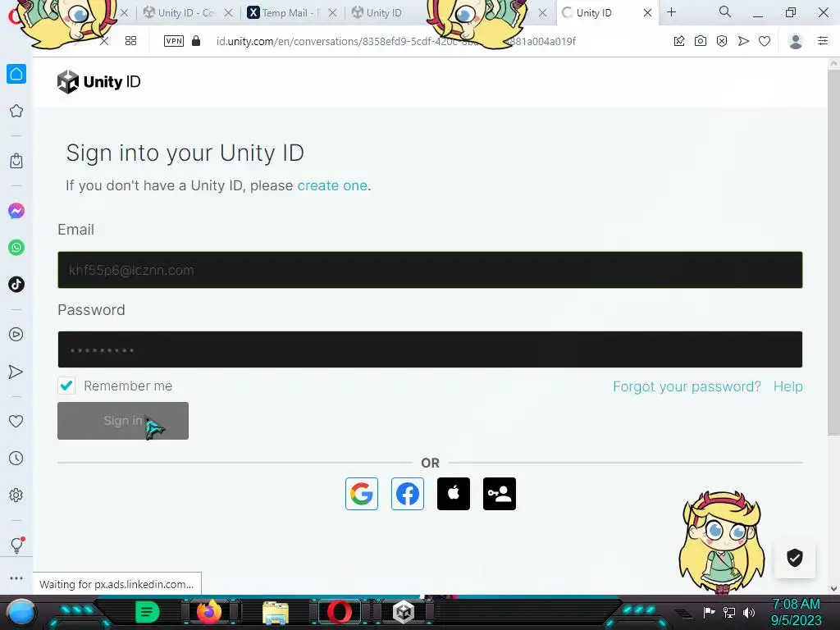Image resolution: width=840 pixels, height=630 pixels.
Task: Click the shield badge at the page's bottom right
Action: click(x=794, y=558)
